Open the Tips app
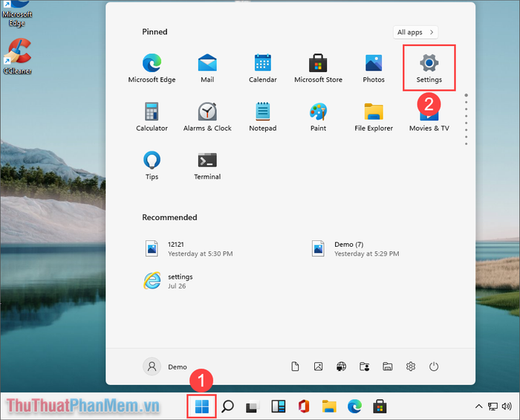The image size is (520, 420). coord(152,165)
